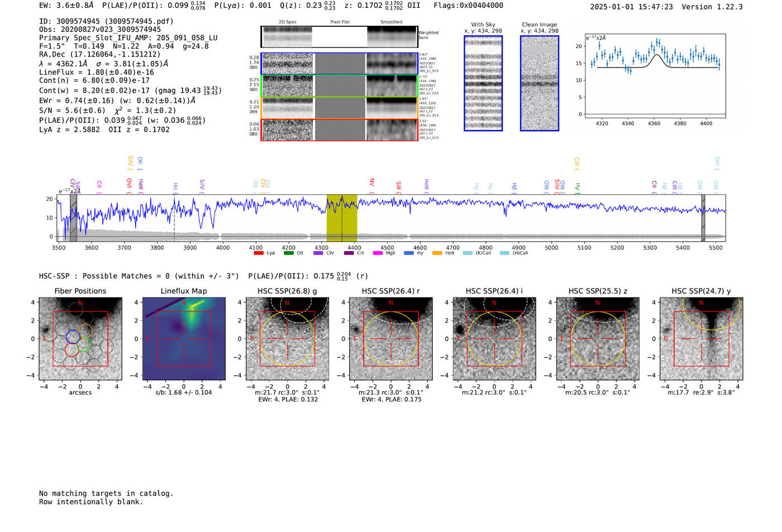Click the orange fiber circle in Fiber Positions
782x532 pixels.
(85, 330)
